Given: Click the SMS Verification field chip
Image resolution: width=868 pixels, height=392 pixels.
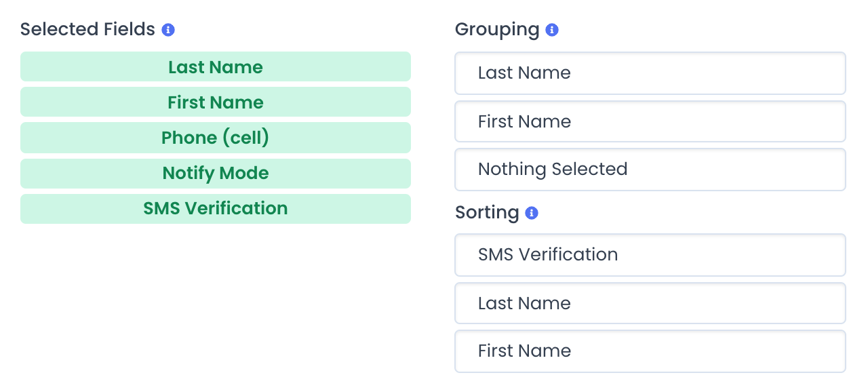Looking at the screenshot, I should [216, 208].
